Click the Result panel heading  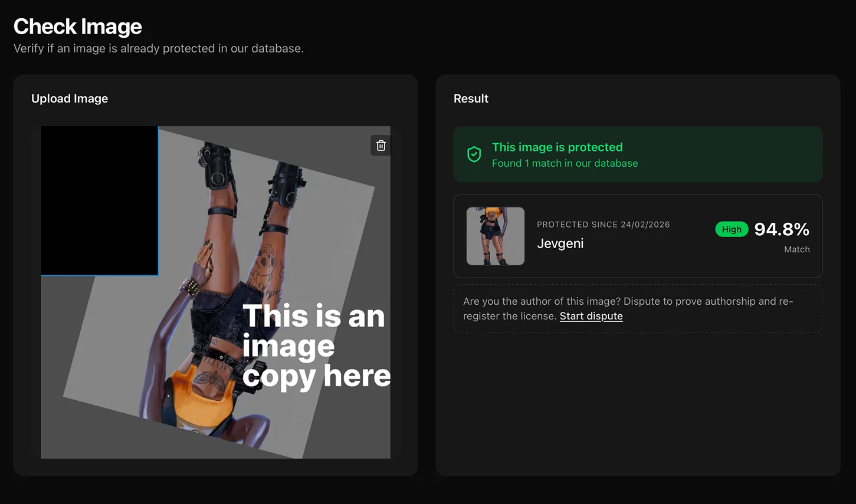pos(471,98)
